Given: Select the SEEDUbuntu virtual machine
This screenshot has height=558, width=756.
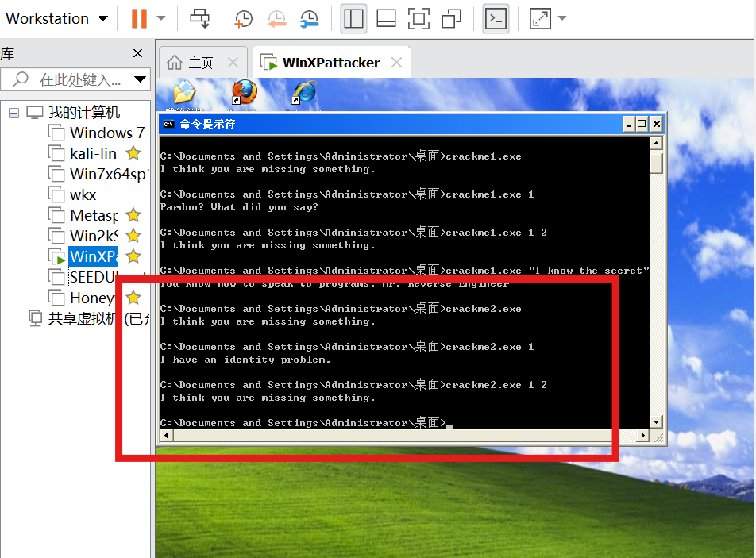Looking at the screenshot, I should (109, 278).
